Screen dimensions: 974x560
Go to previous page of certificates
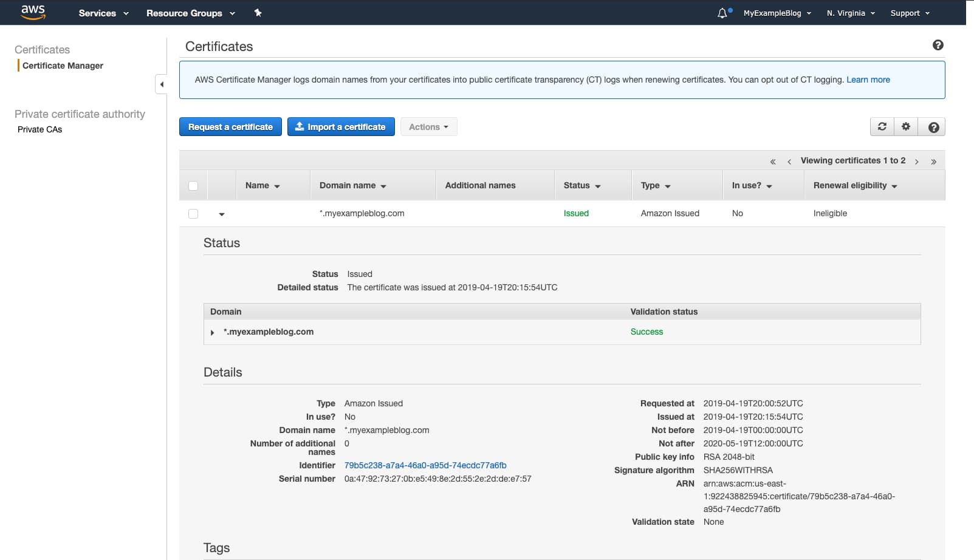(789, 162)
